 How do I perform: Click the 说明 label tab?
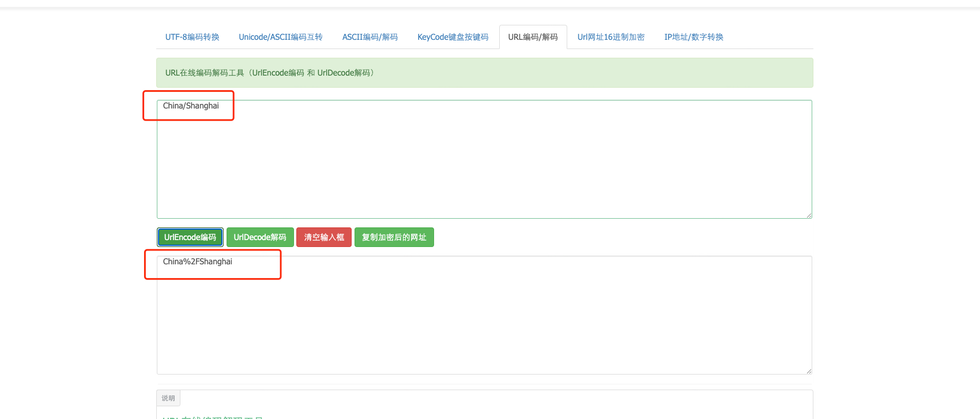pos(168,398)
